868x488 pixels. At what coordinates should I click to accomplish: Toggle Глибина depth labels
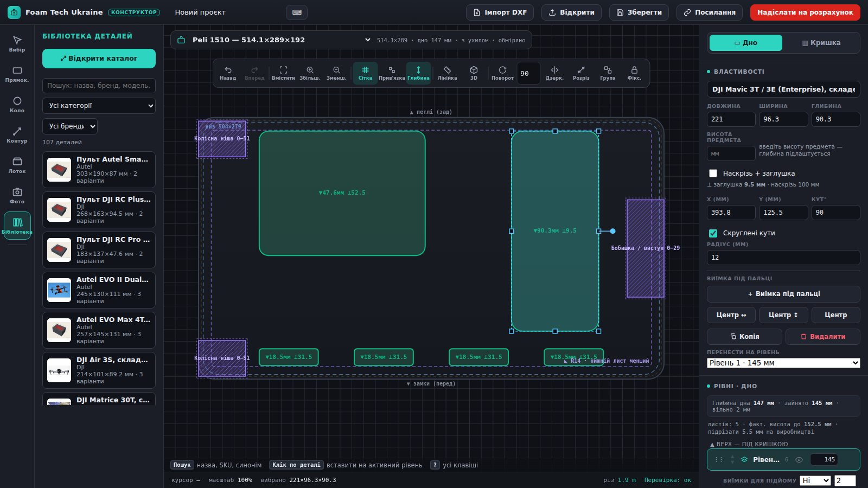coord(418,73)
